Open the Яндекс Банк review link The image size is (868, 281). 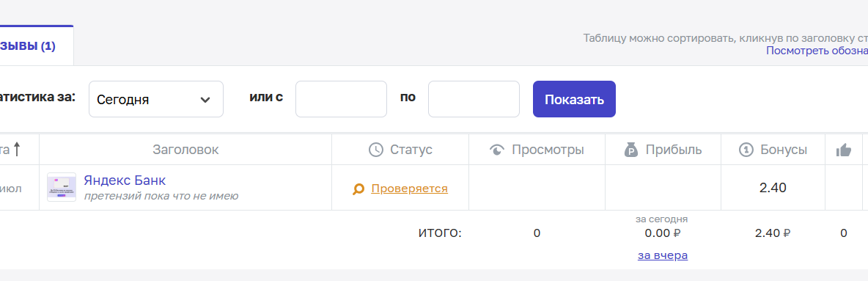coord(125,180)
